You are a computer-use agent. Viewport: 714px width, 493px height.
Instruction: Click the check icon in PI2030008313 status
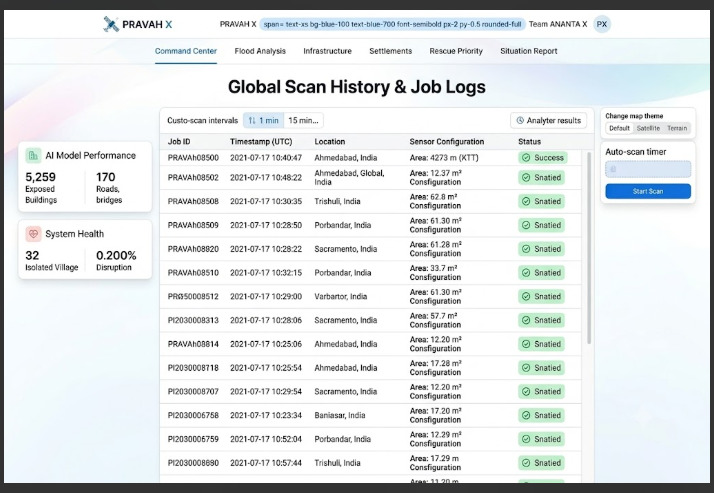(526, 320)
